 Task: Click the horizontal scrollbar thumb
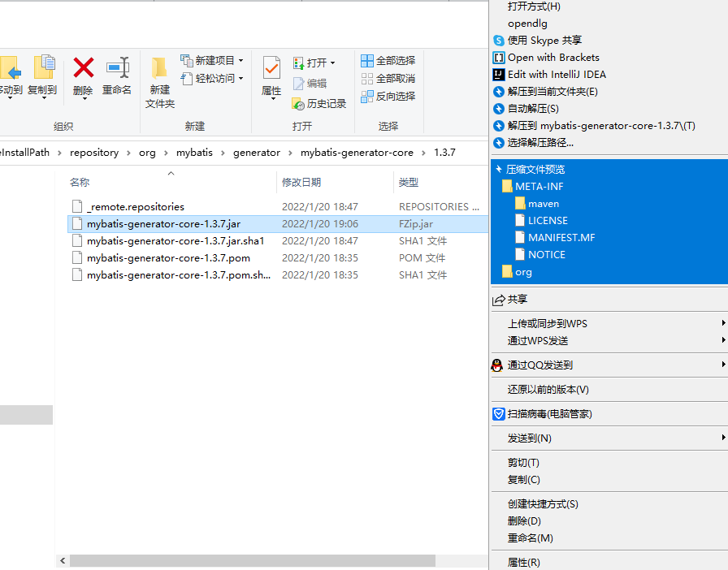pos(253,561)
